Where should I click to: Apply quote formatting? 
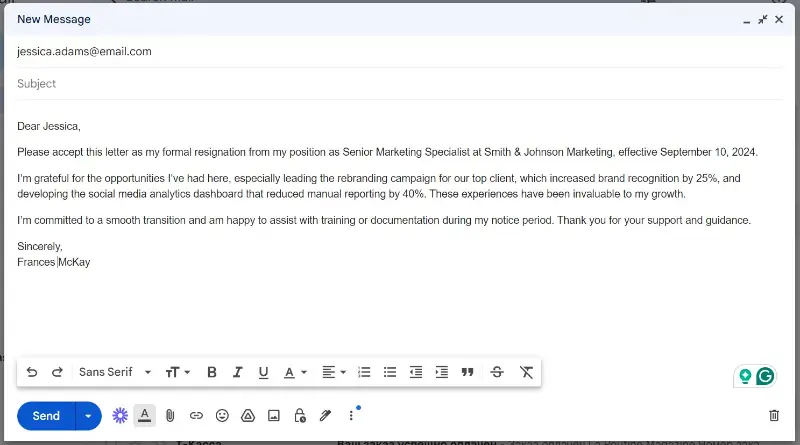467,372
